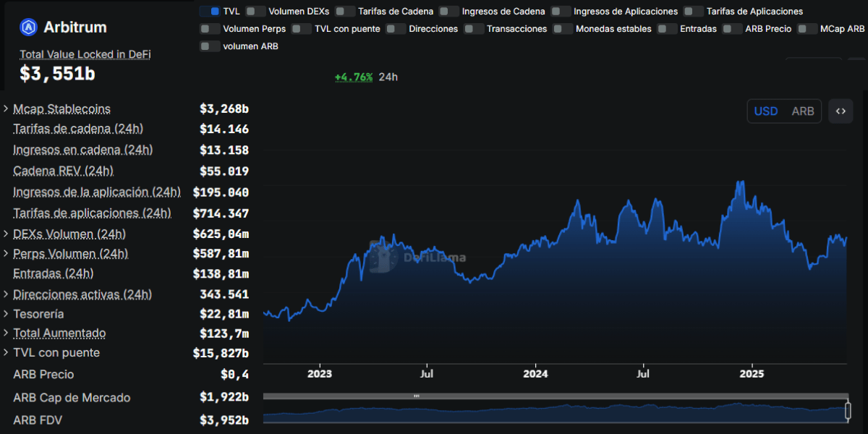Click the $138,81m Entradas value
This screenshot has height=434, width=868.
coord(221,274)
